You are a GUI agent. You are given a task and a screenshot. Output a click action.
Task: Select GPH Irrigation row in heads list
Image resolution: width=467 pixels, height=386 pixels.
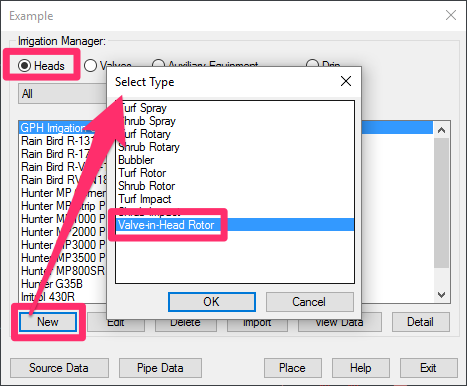[63, 128]
